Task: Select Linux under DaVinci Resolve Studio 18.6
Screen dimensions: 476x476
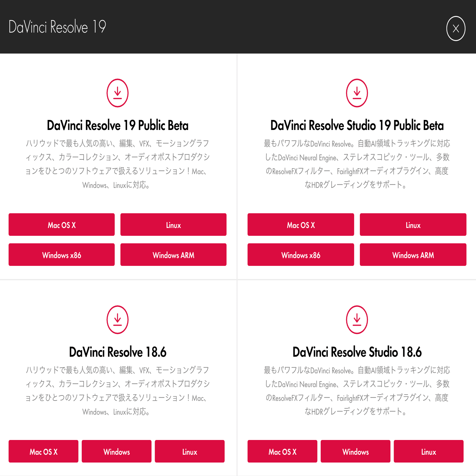Action: (428, 451)
